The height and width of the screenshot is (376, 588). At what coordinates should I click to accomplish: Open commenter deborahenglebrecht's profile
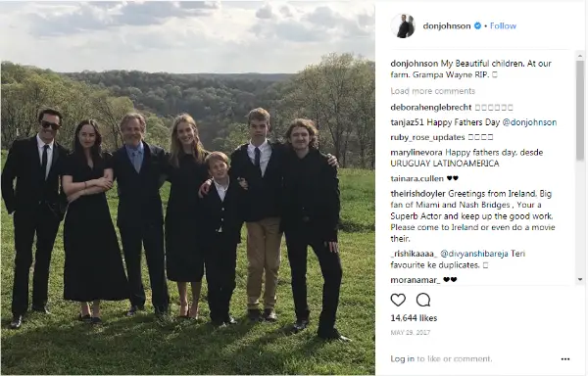coord(431,108)
